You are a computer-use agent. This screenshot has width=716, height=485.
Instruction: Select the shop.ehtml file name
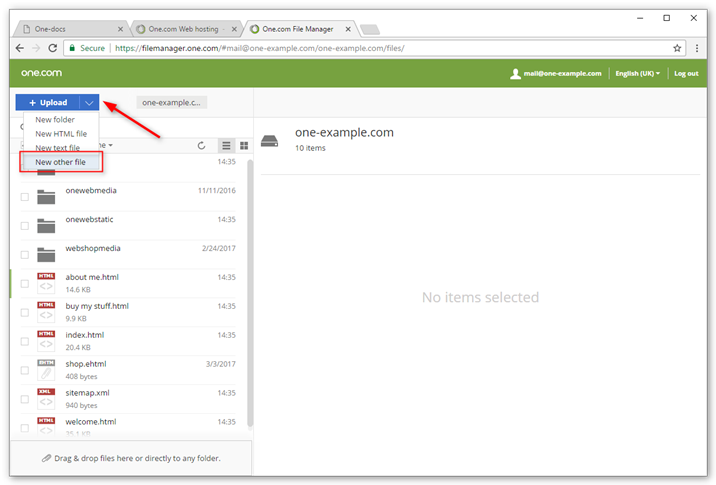85,364
